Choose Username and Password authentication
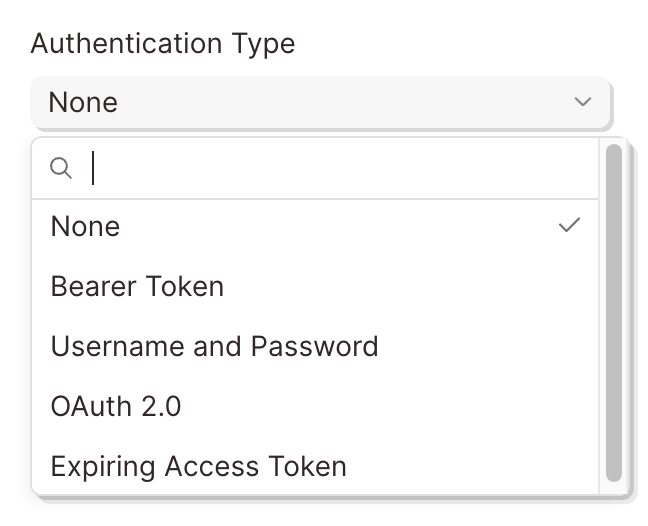This screenshot has height=526, width=648. [214, 347]
